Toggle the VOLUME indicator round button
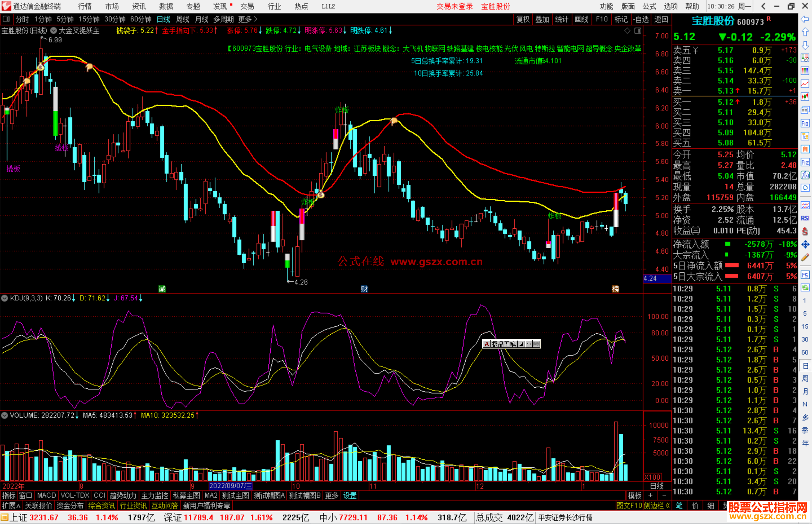The image size is (812, 524). (x=5, y=415)
